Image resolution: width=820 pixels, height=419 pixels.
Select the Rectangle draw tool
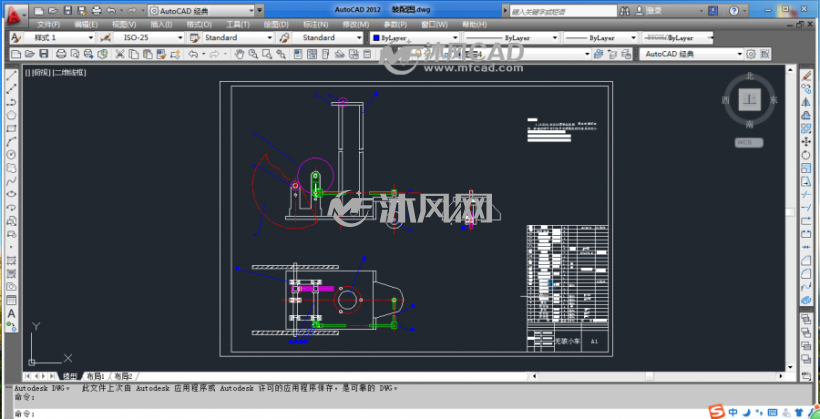(11, 128)
